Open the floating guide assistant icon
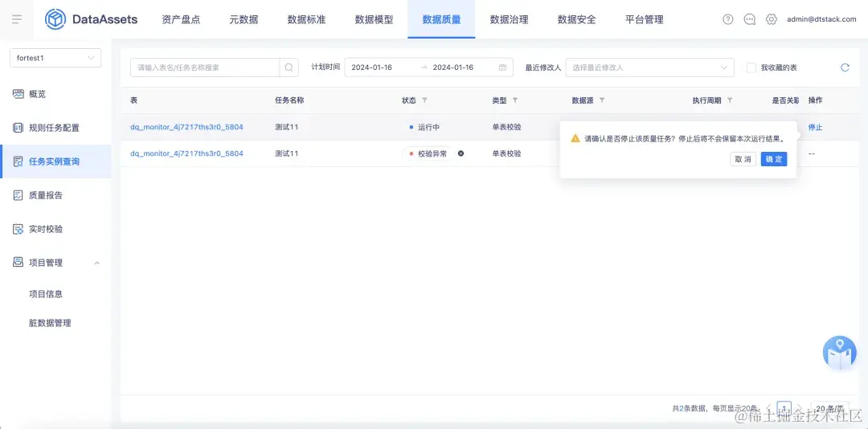This screenshot has height=429, width=868. (x=839, y=353)
